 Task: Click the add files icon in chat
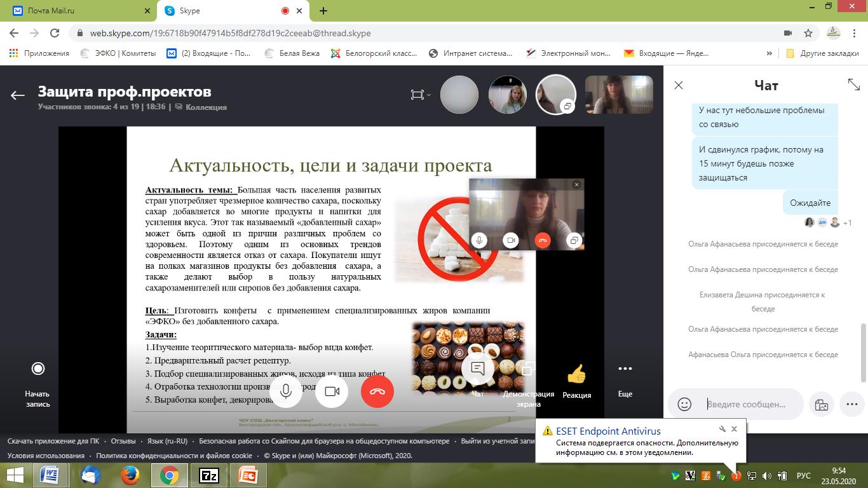(821, 404)
